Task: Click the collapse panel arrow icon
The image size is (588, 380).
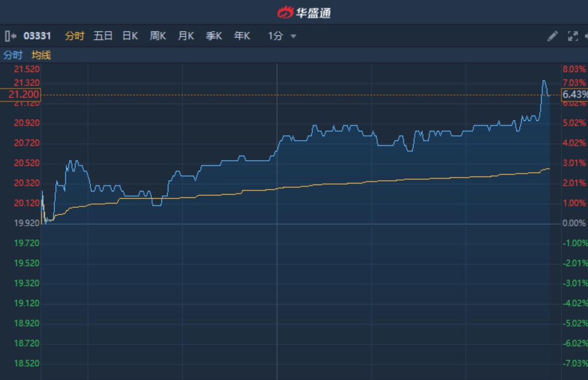Action: click(10, 36)
